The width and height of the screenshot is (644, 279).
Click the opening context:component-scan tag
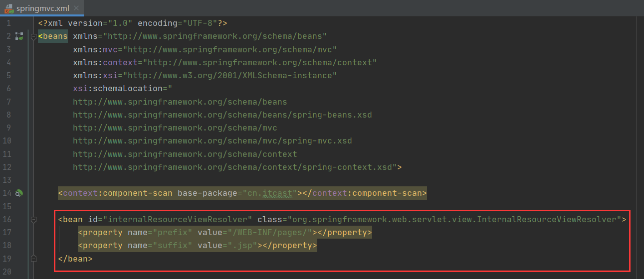click(115, 193)
